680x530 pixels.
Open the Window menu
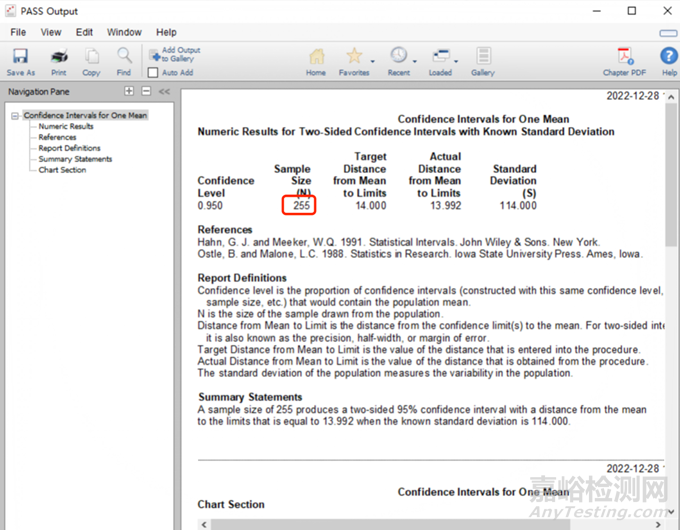point(124,32)
